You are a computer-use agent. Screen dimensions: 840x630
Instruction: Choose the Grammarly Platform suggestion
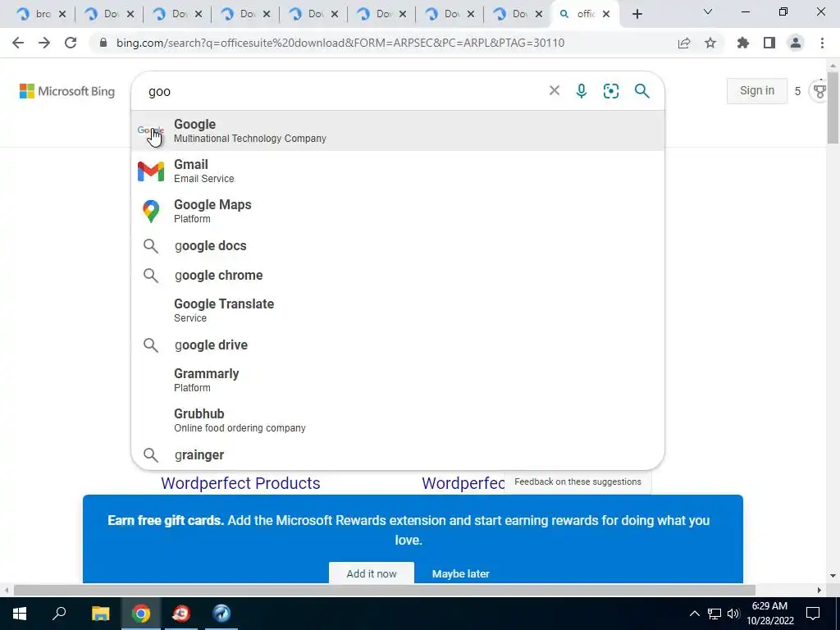[398, 380]
